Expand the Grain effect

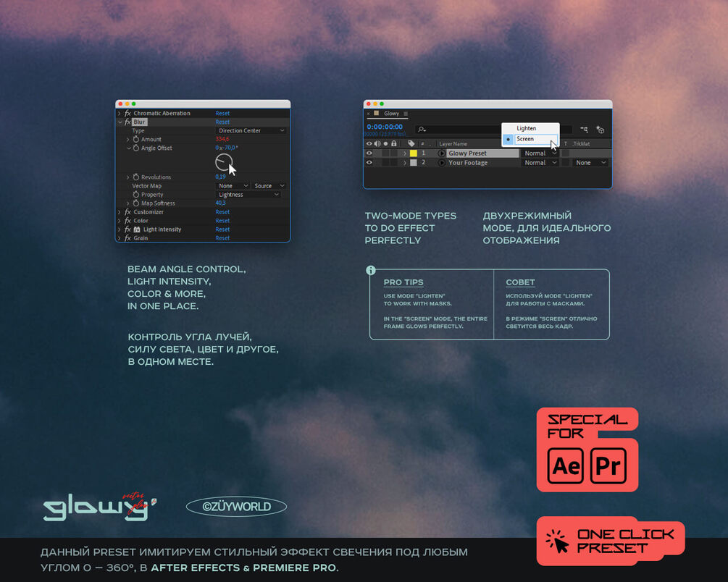coord(120,238)
